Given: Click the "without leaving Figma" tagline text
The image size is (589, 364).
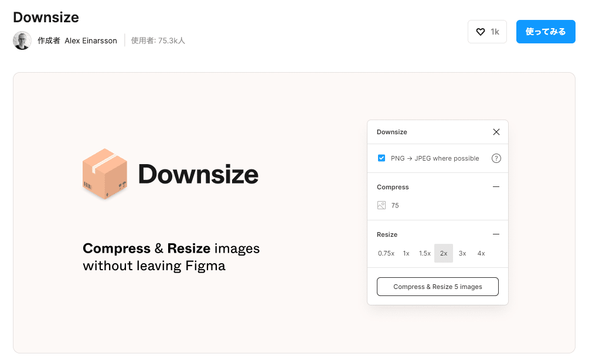Looking at the screenshot, I should tap(154, 266).
